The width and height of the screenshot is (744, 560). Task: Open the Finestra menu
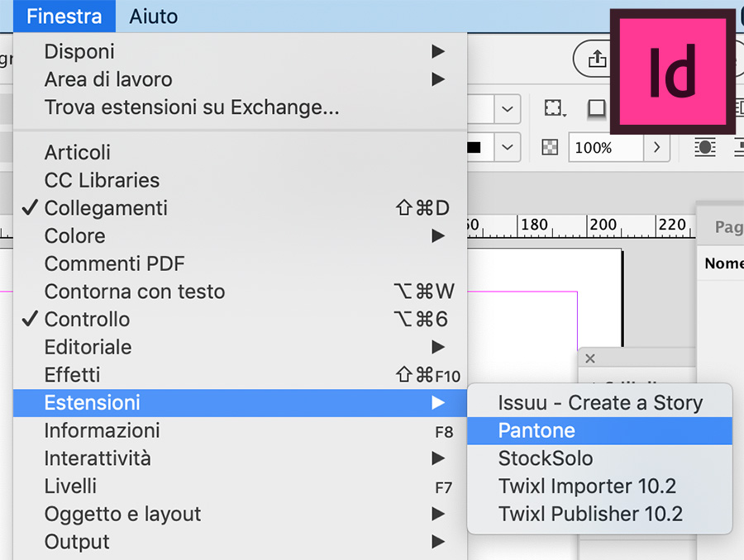coord(64,17)
